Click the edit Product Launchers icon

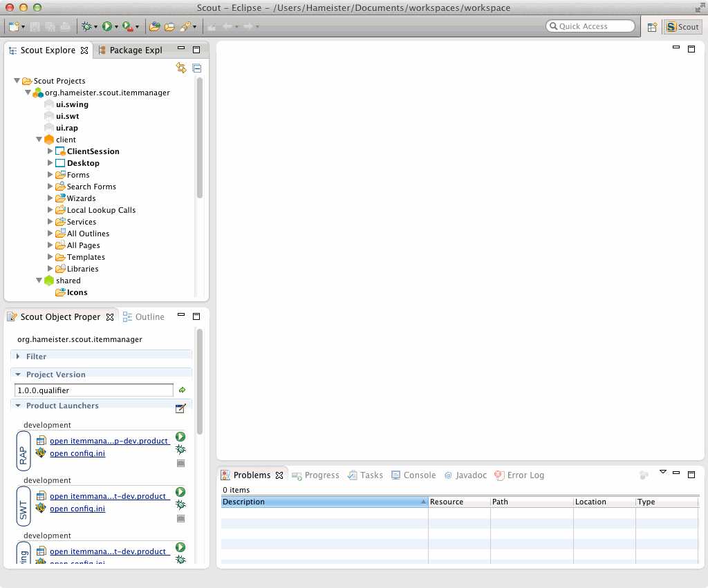pos(180,408)
